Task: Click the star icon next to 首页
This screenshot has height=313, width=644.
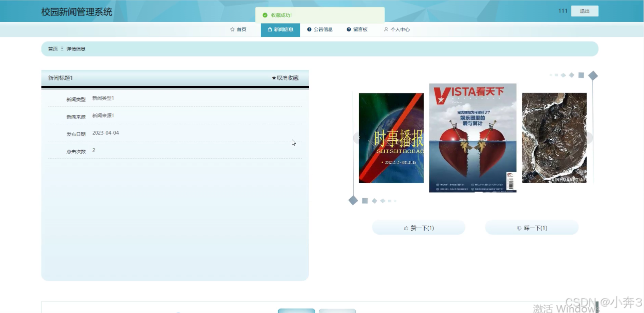Action: [232, 29]
